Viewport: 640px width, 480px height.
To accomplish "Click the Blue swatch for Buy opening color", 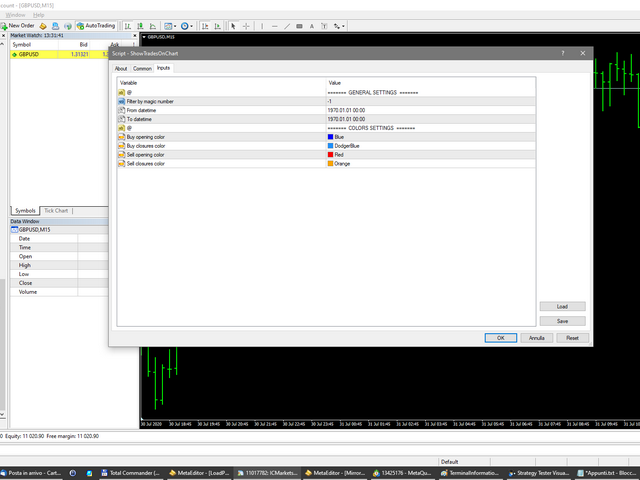I will pos(331,137).
